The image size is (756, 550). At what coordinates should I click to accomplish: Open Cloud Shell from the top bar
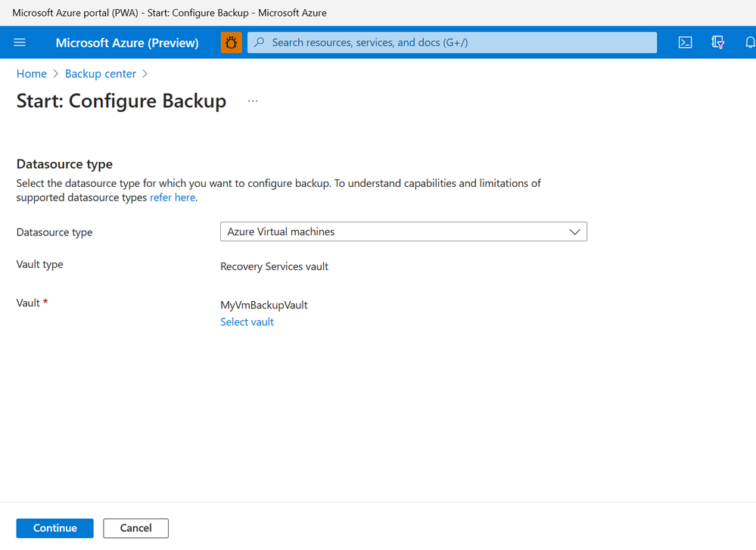tap(685, 42)
